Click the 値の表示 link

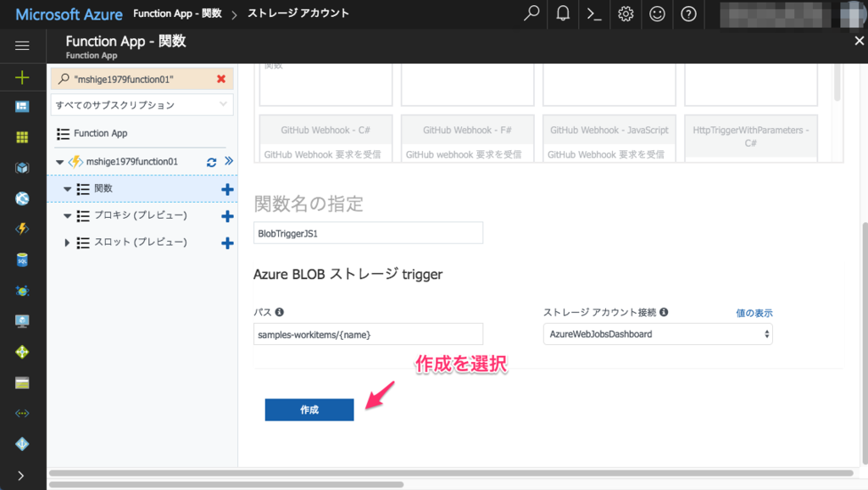click(754, 312)
